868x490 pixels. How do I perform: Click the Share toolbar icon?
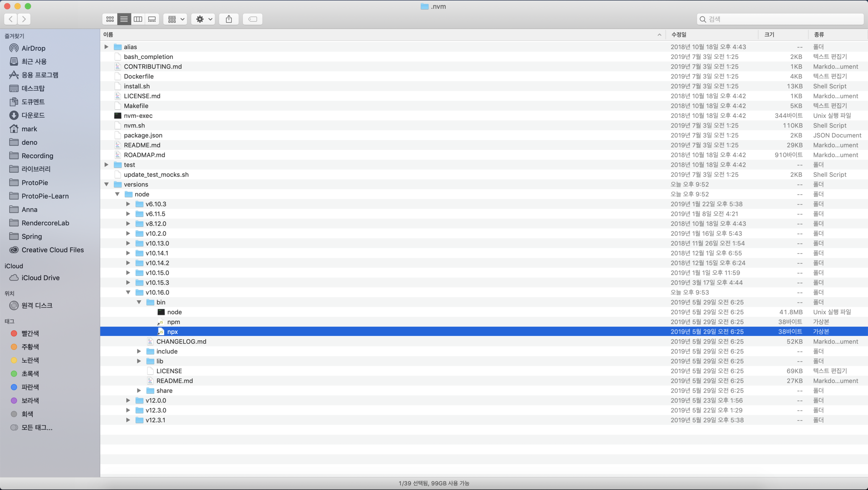pos(229,19)
